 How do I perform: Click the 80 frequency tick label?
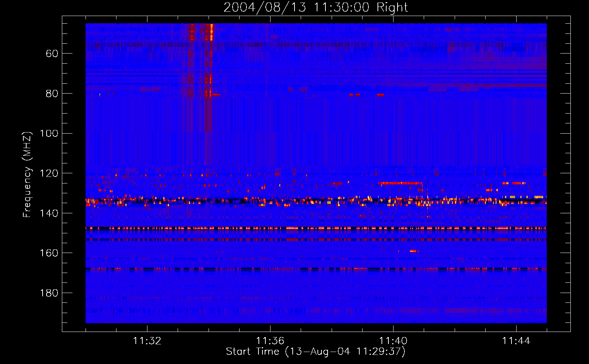tap(52, 94)
